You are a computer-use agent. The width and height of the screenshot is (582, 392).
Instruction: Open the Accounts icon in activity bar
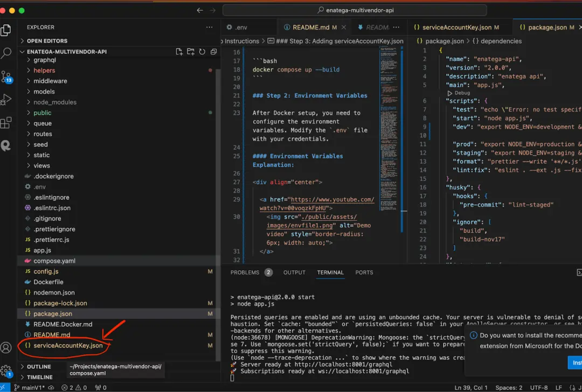6,347
